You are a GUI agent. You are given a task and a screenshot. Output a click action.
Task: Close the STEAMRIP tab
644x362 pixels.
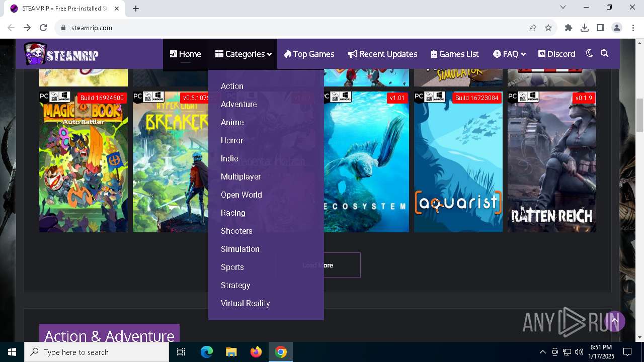(x=117, y=9)
